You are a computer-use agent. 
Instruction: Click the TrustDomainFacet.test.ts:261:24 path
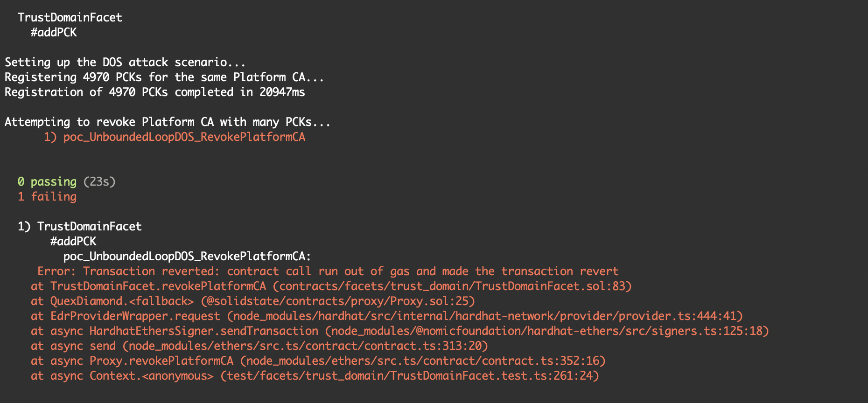(x=410, y=375)
